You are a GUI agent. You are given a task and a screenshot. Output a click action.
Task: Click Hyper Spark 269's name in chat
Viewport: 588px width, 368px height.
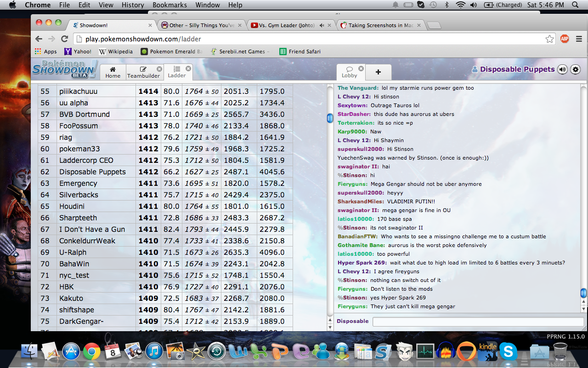[362, 263]
